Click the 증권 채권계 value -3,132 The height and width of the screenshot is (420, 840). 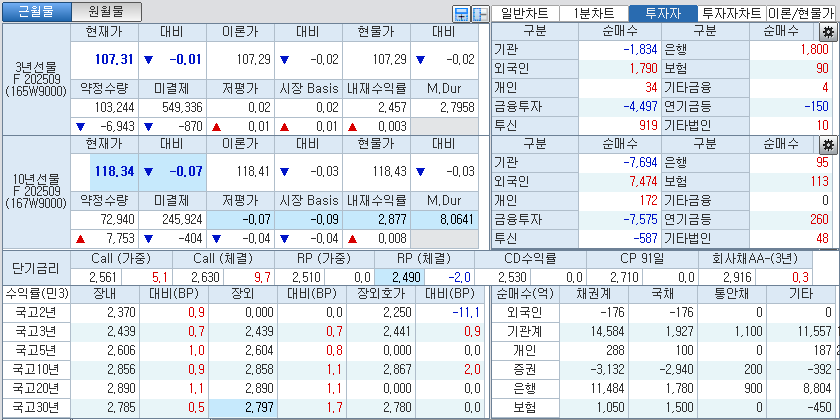[594, 370]
